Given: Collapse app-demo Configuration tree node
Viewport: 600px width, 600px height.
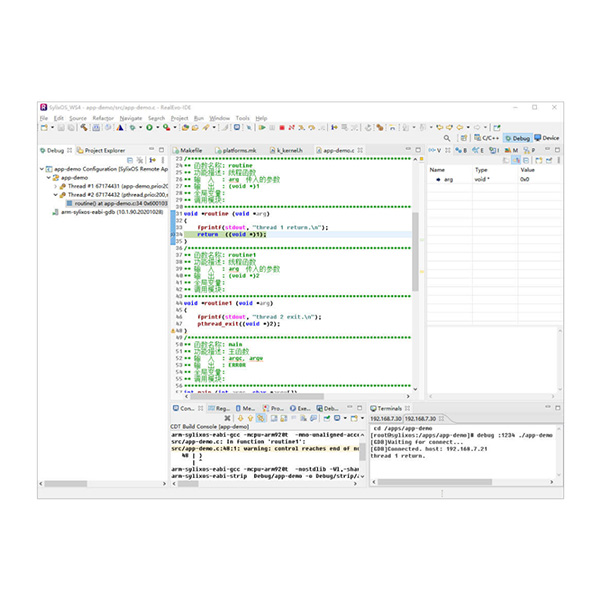Looking at the screenshot, I should tap(45, 170).
